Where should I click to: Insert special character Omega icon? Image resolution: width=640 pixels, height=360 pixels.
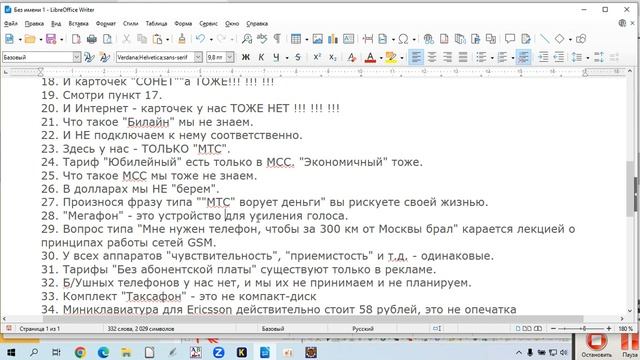tap(403, 39)
